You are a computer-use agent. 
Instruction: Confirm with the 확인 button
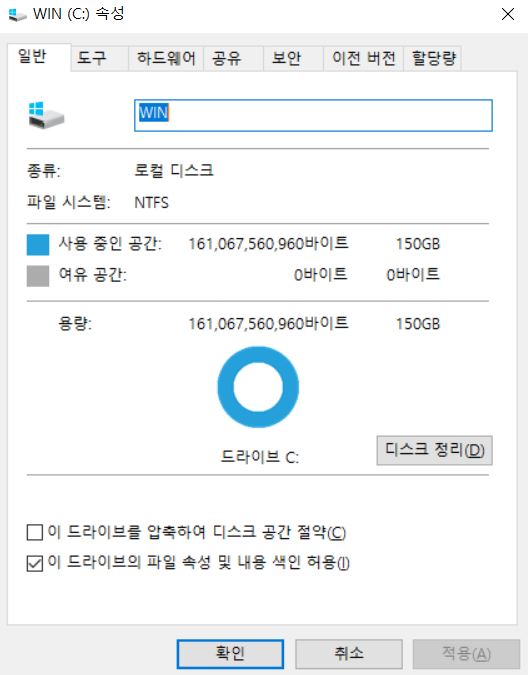(230, 654)
